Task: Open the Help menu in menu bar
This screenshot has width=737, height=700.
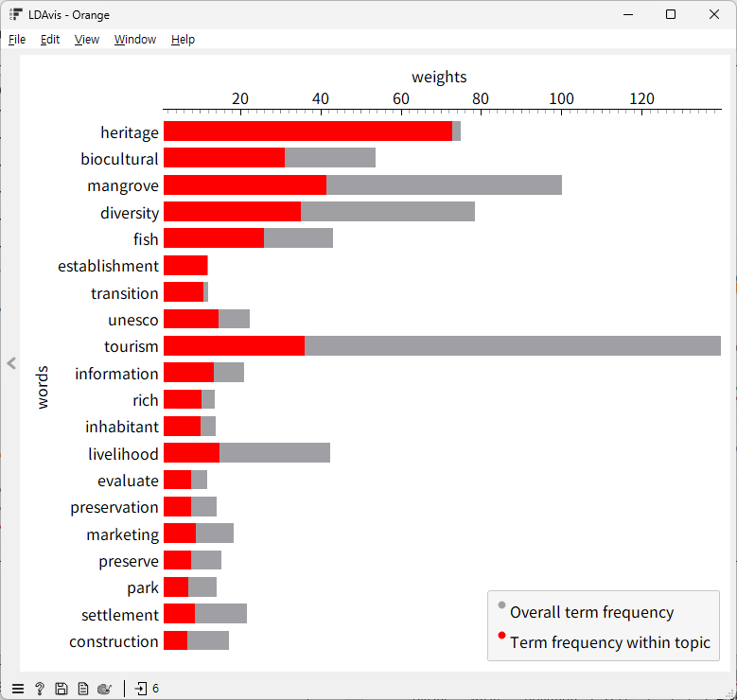Action: [183, 40]
